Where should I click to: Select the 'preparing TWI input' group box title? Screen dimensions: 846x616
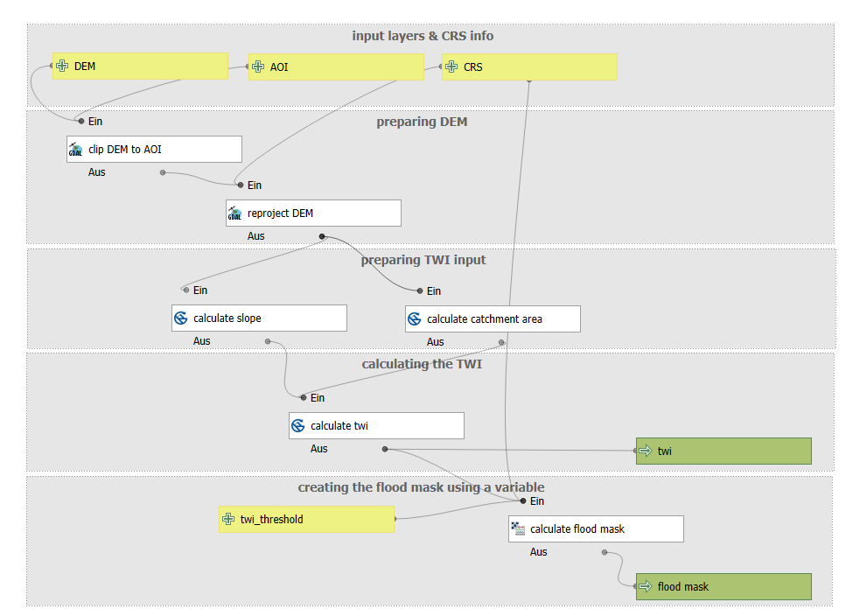(423, 260)
